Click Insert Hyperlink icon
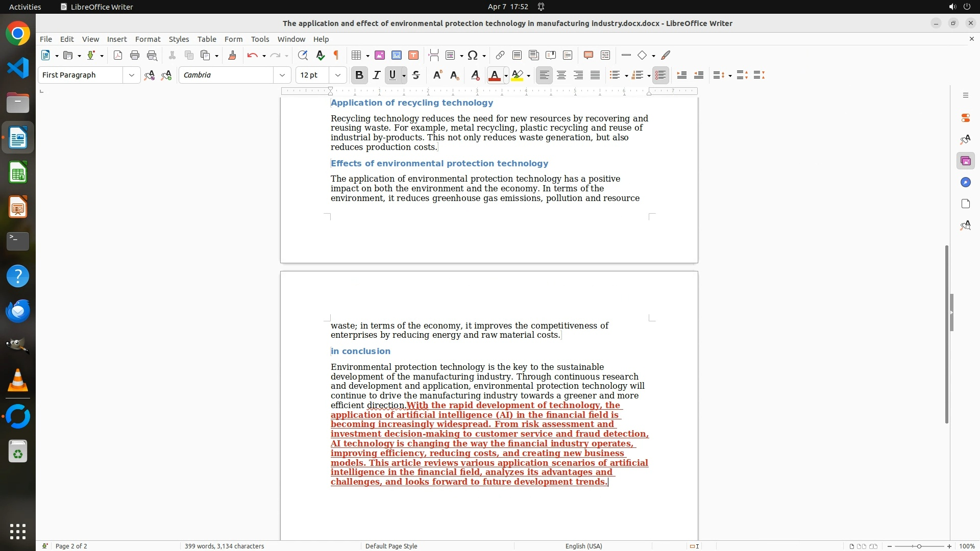 [500, 56]
